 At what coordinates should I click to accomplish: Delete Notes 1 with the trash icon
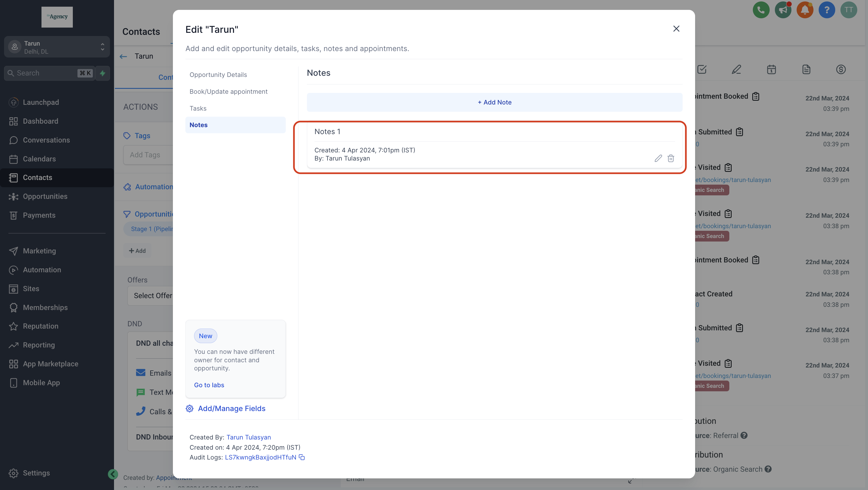pos(670,158)
